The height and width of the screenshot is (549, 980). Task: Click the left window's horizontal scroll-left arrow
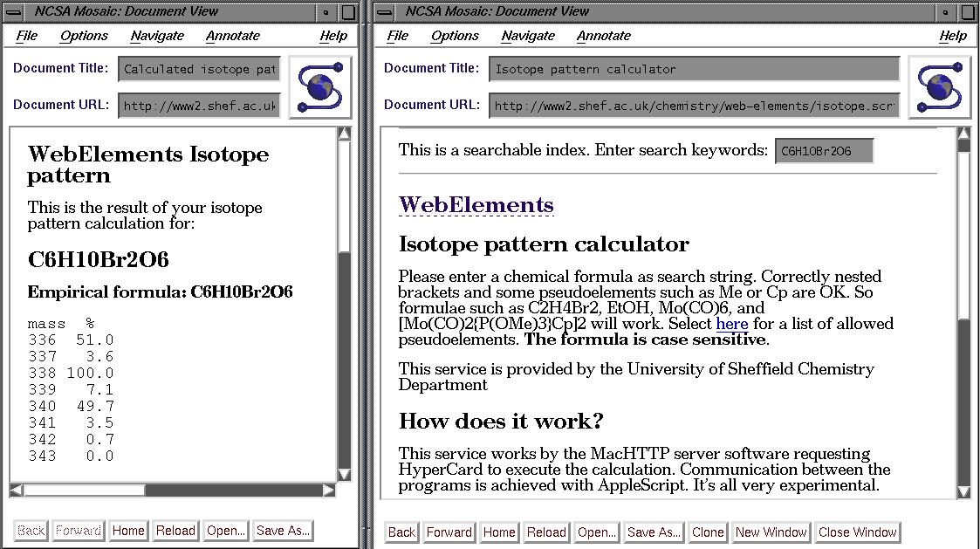click(x=16, y=491)
